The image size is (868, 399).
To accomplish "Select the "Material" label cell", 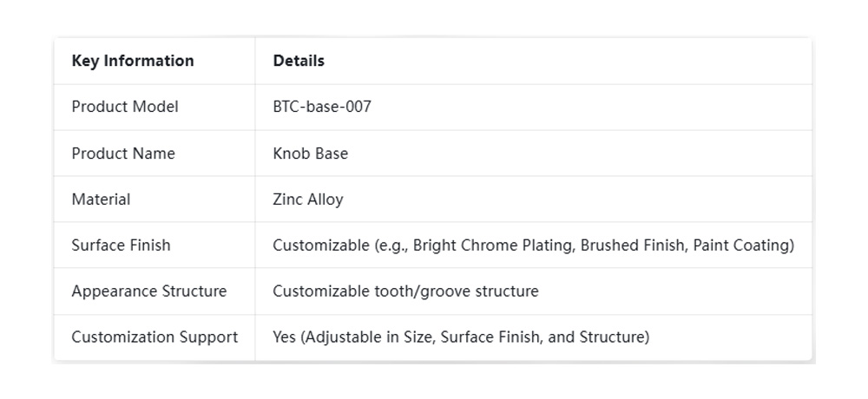I will 101,199.
